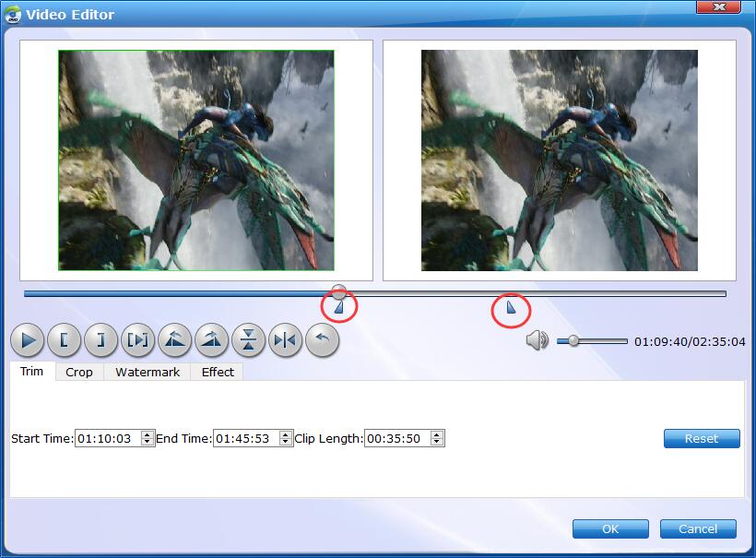Play the trimmed clip section
The height and width of the screenshot is (558, 756).
pyautogui.click(x=138, y=341)
